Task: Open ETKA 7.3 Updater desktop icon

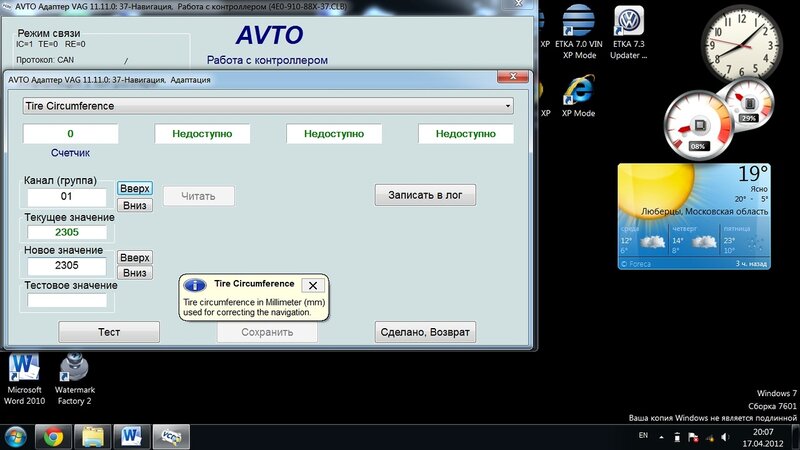Action: [x=629, y=32]
